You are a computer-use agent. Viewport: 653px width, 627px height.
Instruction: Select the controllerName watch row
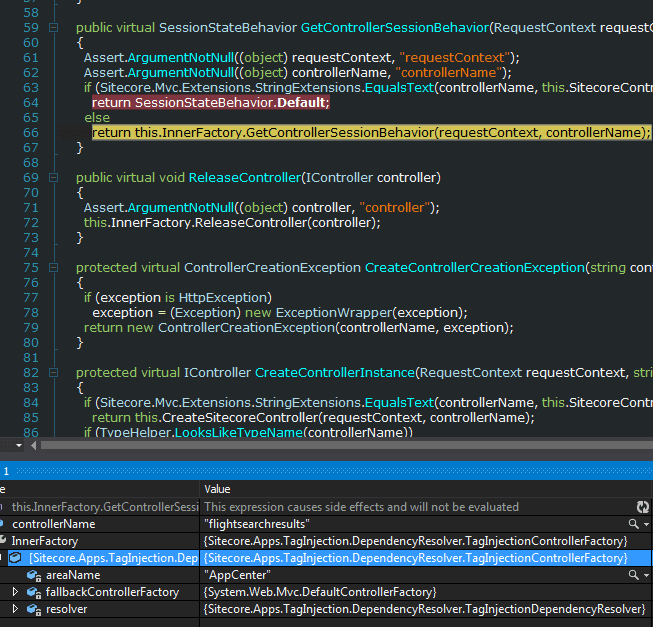coord(54,524)
